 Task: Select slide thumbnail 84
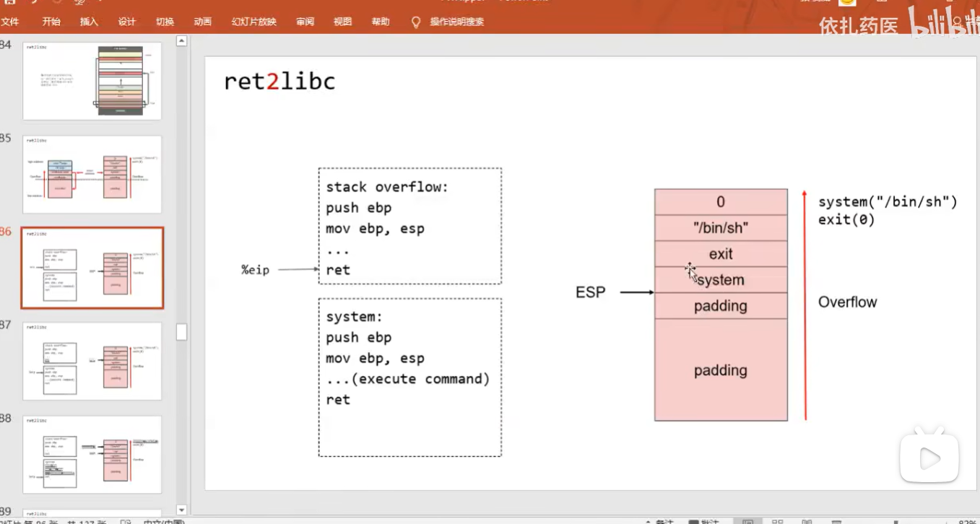click(x=92, y=81)
